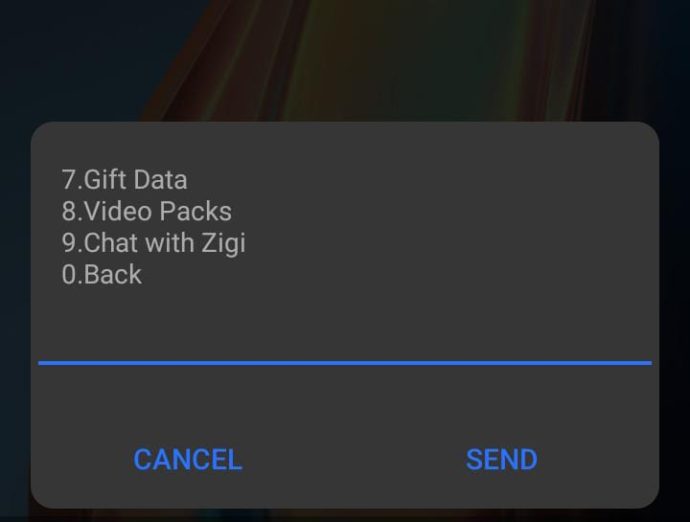The image size is (690, 522).
Task: Tap the CANCEL button
Action: (187, 460)
